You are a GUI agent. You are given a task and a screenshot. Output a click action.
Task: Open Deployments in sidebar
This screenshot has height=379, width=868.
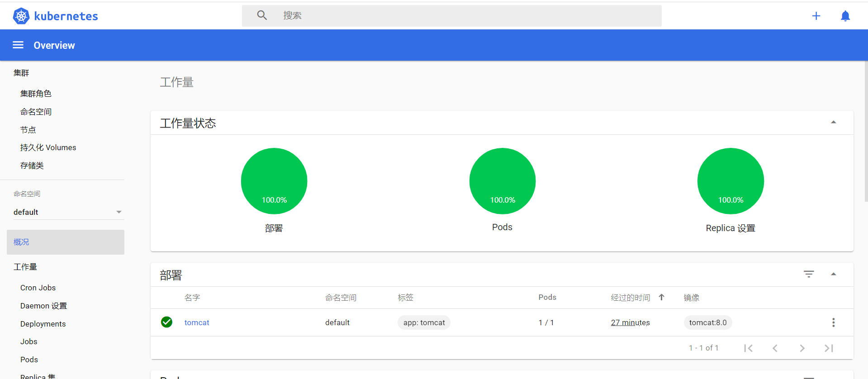tap(43, 324)
